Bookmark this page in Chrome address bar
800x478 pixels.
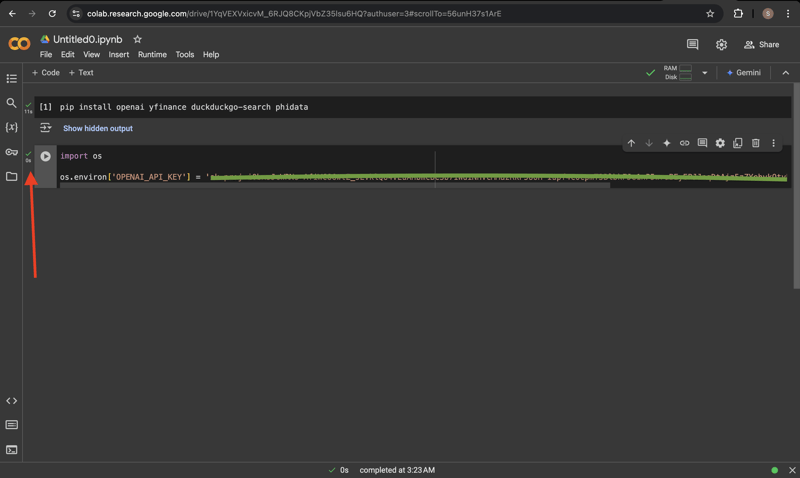(710, 14)
